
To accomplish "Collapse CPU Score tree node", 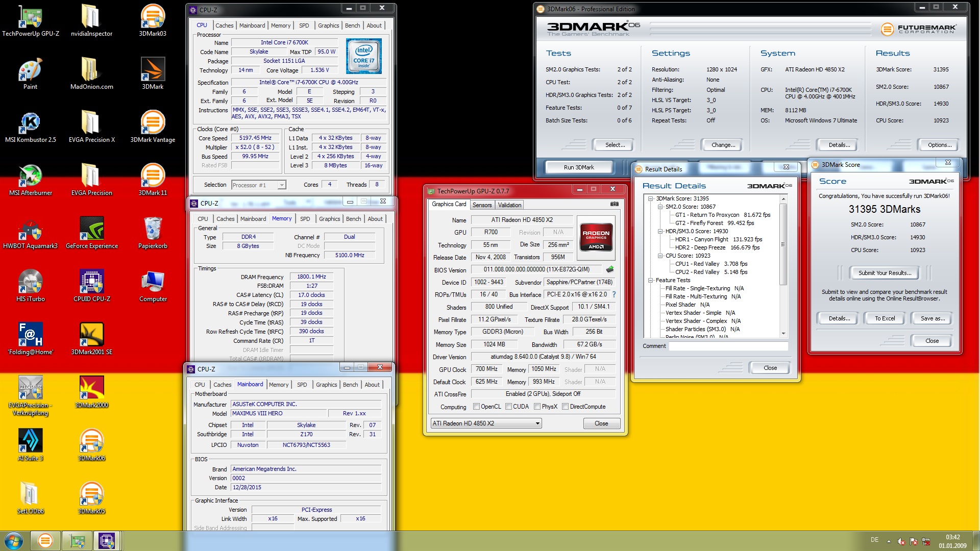I will [x=660, y=256].
